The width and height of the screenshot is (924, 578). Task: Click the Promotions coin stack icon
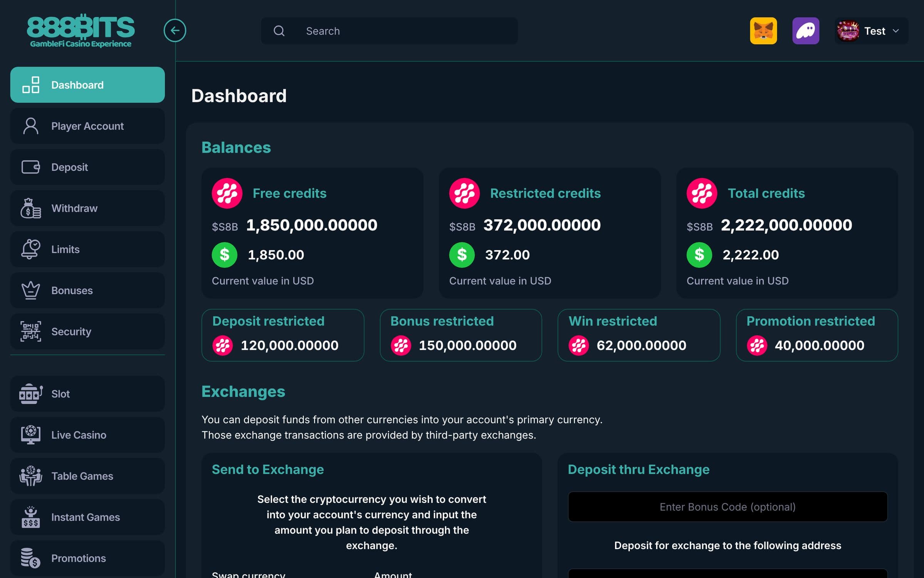pyautogui.click(x=31, y=558)
